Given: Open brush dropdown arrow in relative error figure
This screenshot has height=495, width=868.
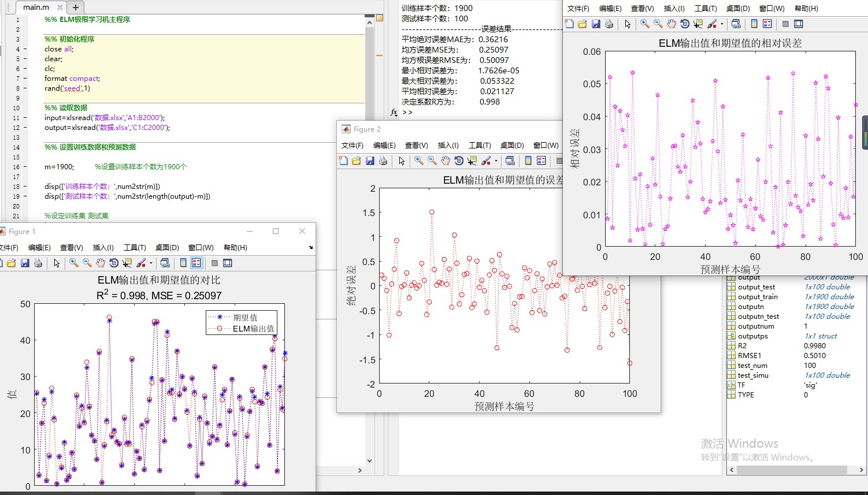Looking at the screenshot, I should [722, 24].
